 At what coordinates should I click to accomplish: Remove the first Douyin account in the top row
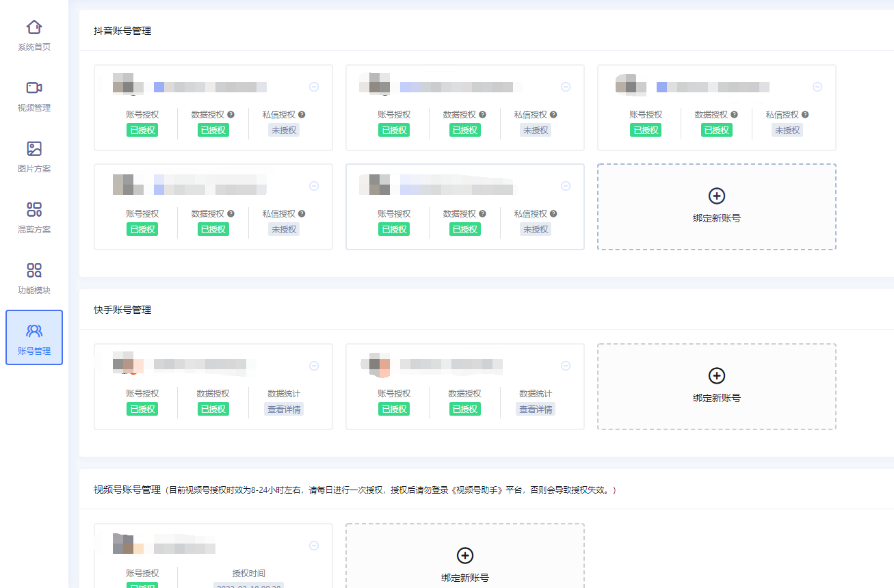tap(314, 87)
